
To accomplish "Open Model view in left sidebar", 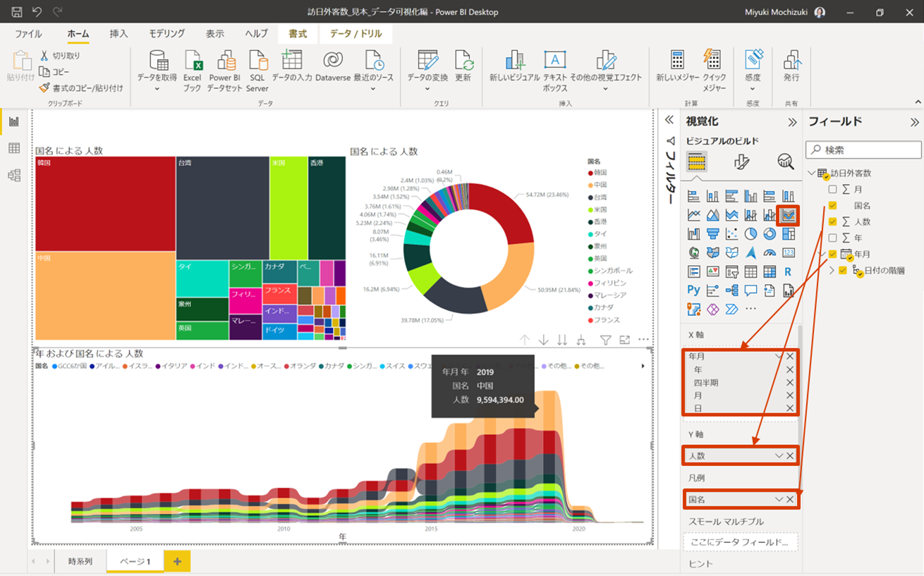I will point(14,176).
